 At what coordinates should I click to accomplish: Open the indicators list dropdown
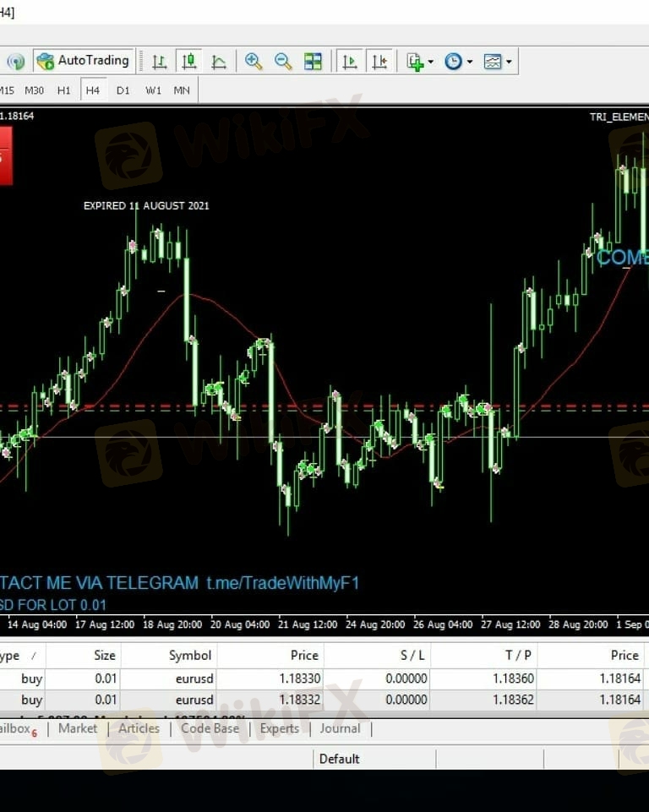[419, 61]
